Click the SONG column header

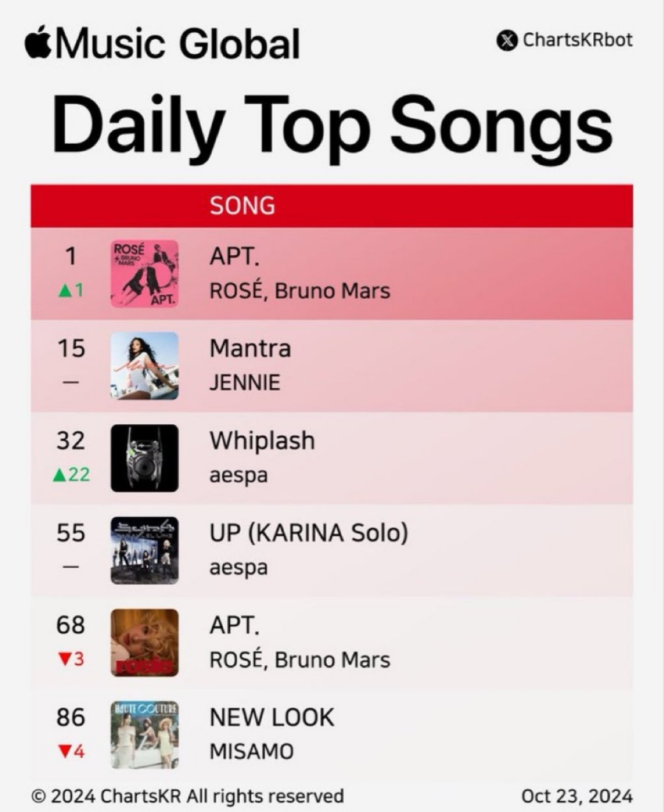click(242, 206)
